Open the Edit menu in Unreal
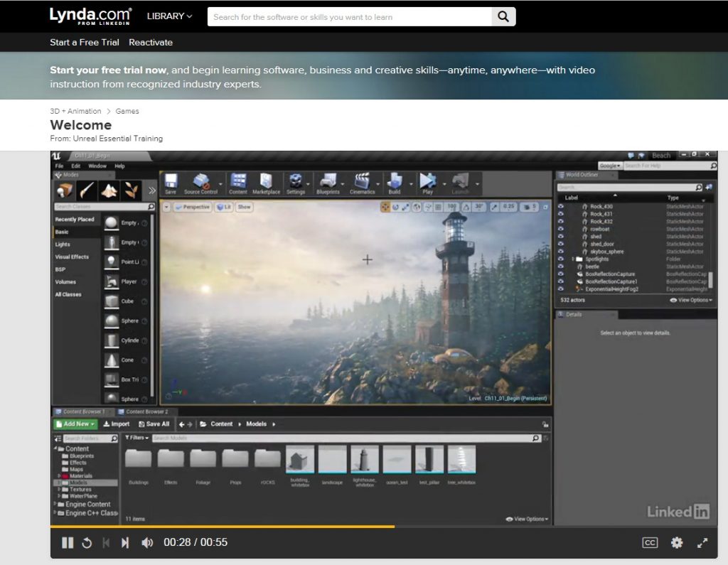 75,166
